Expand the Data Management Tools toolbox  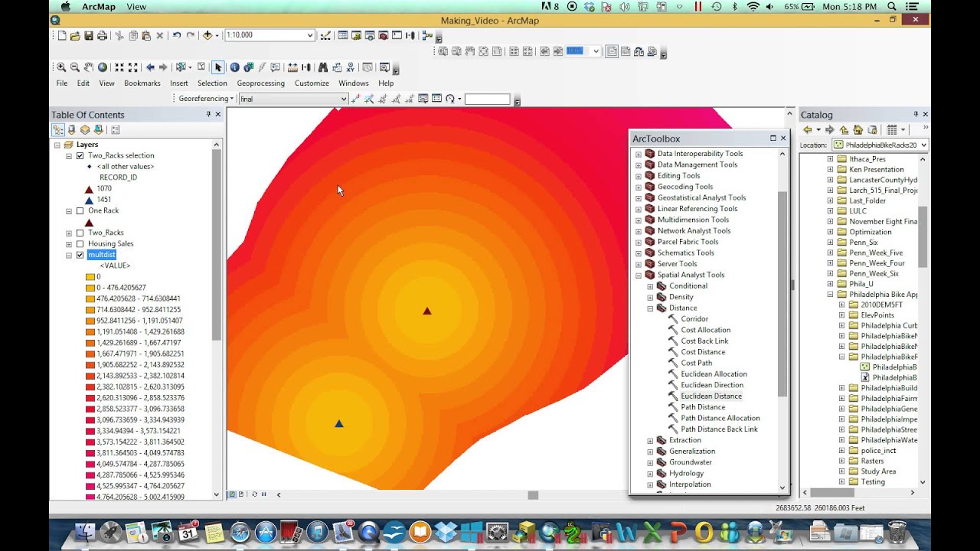[x=639, y=165]
